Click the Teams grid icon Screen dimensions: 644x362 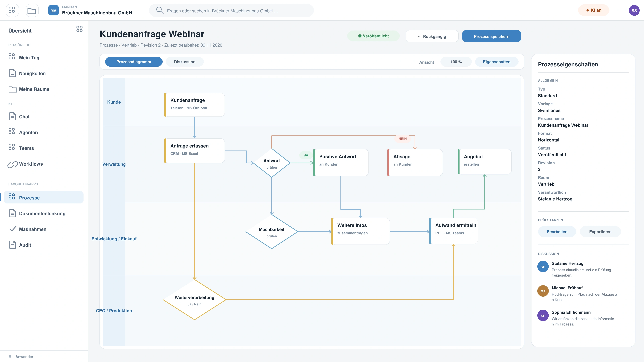tap(12, 147)
